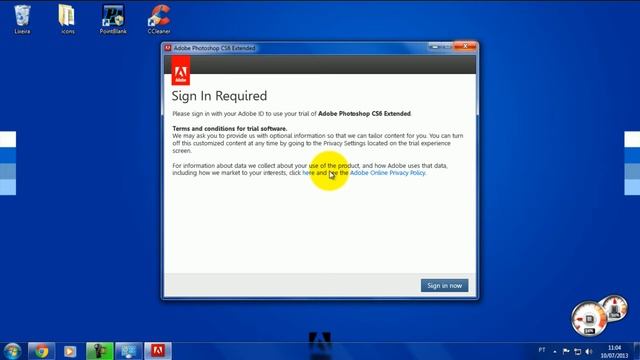Click the Sign in now button
This screenshot has width=640, height=360.
click(x=444, y=285)
